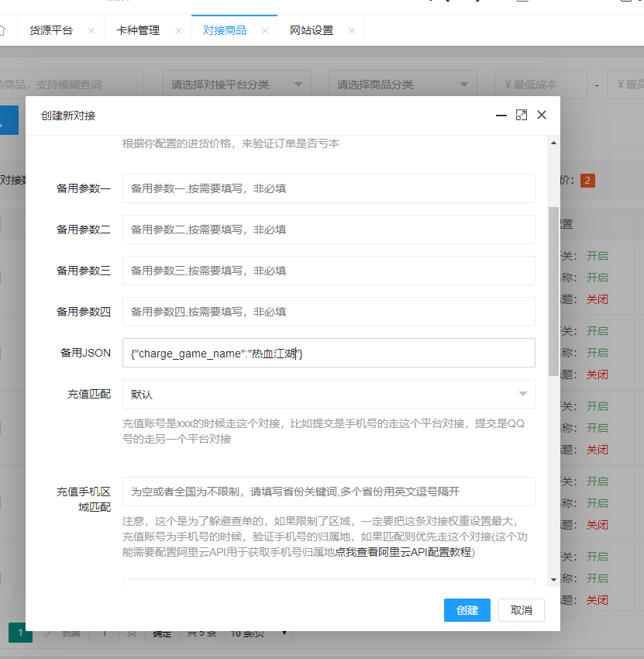Click the 备用JSON input field
644x659 pixels.
coord(329,353)
